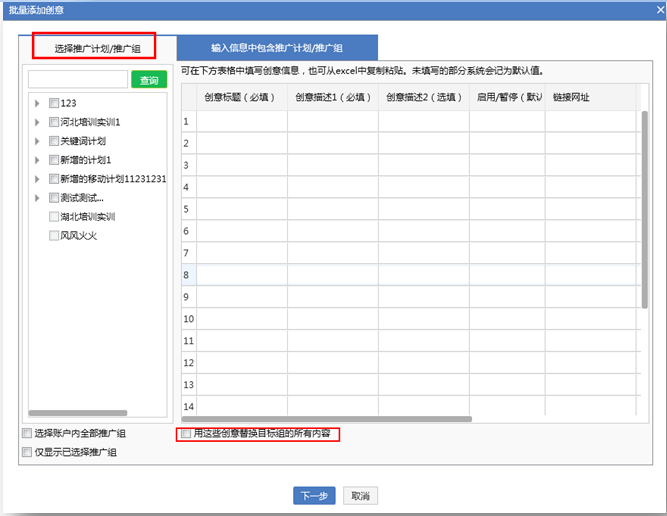
Task: Expand the 新增的计划1 tree node
Action: click(38, 160)
